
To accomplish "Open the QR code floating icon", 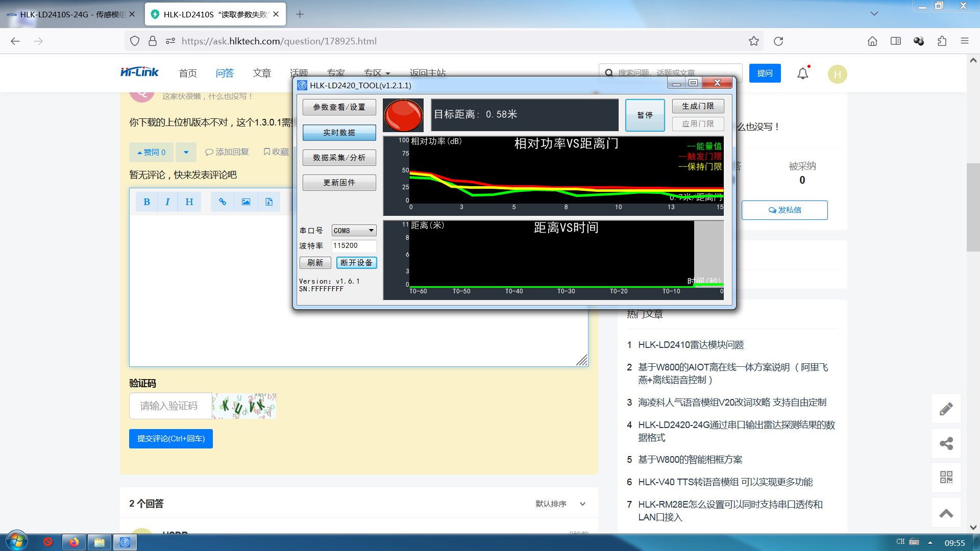I will click(946, 477).
